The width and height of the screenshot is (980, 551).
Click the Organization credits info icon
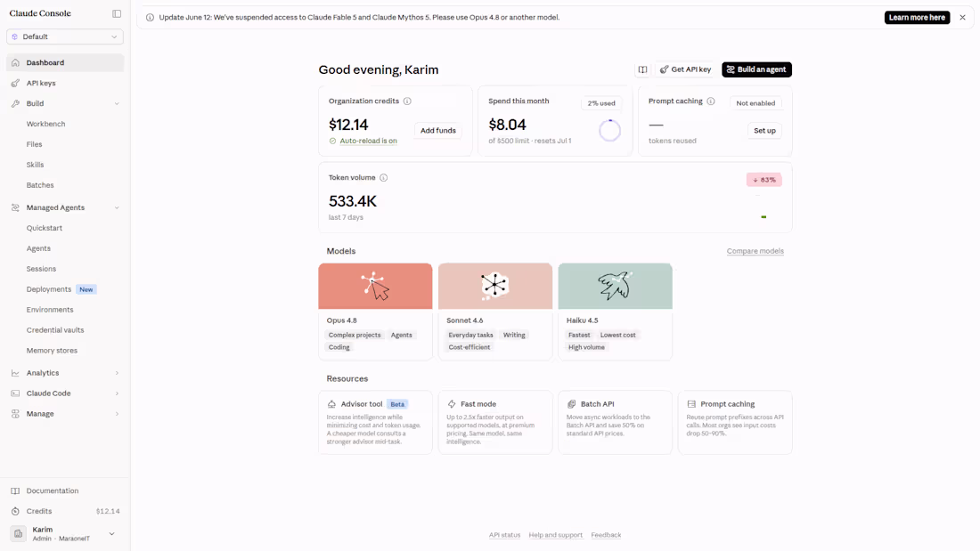(x=407, y=101)
